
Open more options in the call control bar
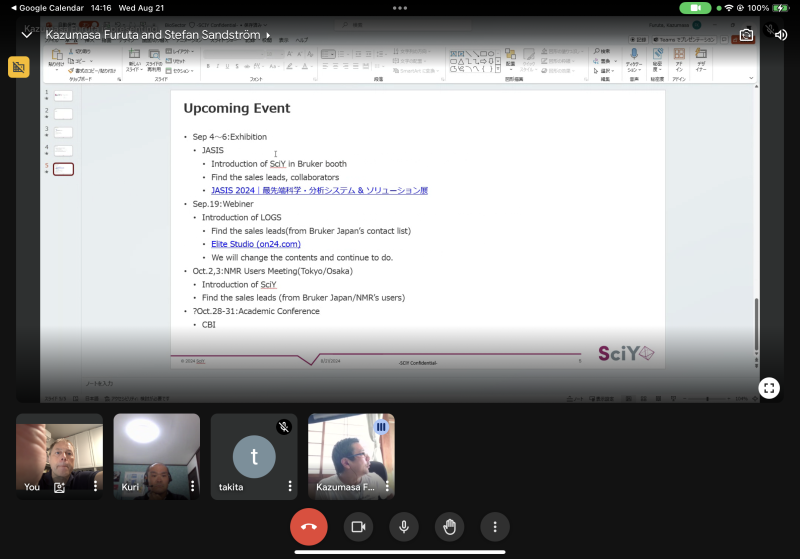(x=495, y=527)
